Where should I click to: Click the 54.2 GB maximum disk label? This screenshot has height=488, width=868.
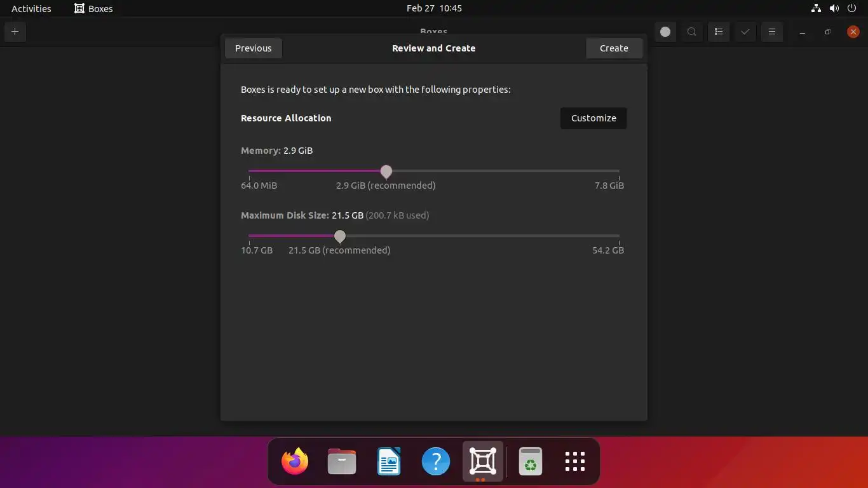tap(608, 250)
